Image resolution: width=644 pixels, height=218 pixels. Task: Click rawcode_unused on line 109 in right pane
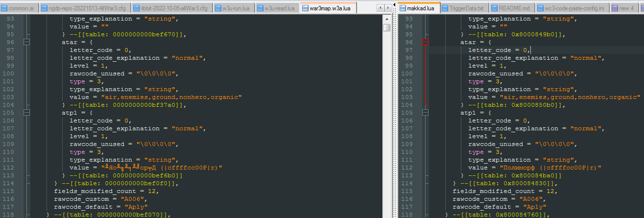[x=523, y=144]
